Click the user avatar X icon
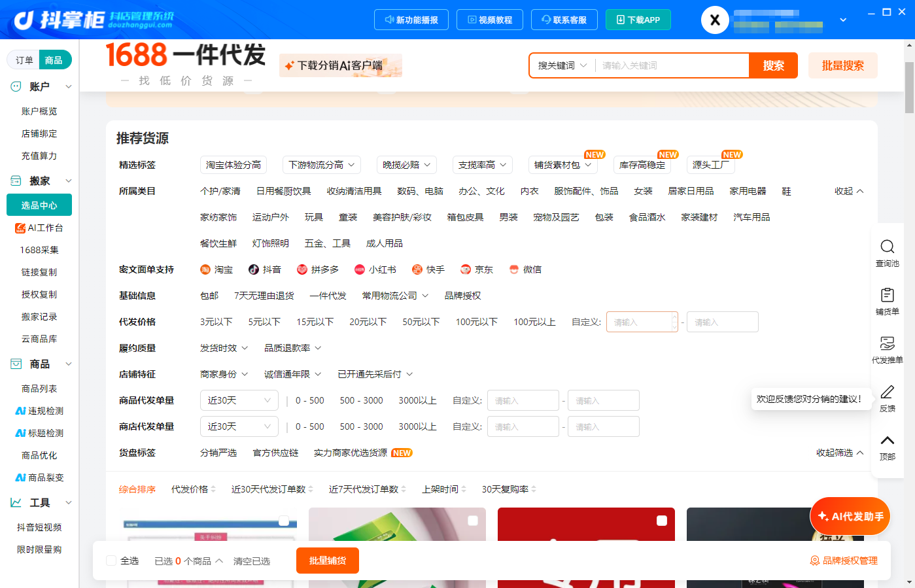This screenshot has height=588, width=915. tap(715, 20)
